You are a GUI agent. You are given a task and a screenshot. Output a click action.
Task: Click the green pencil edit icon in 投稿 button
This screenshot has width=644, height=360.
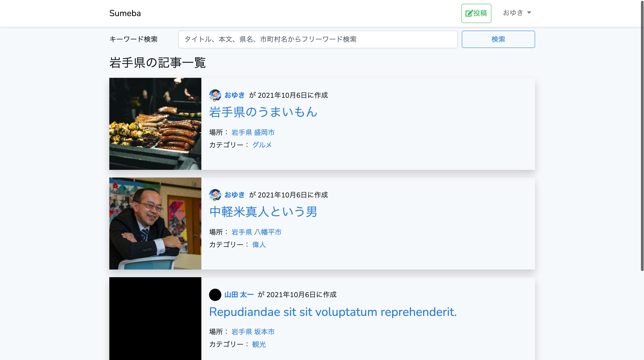[x=469, y=13]
